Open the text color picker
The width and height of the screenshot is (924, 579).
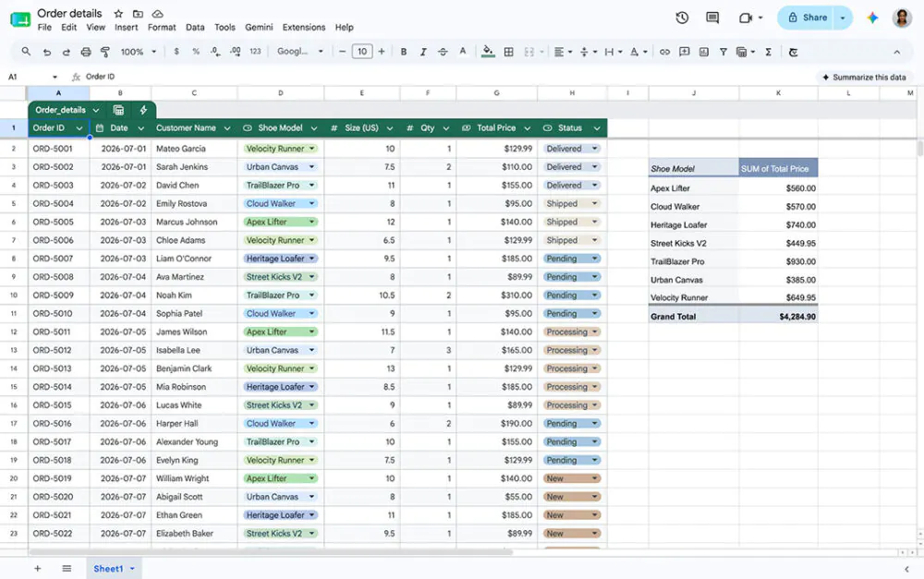coord(463,52)
